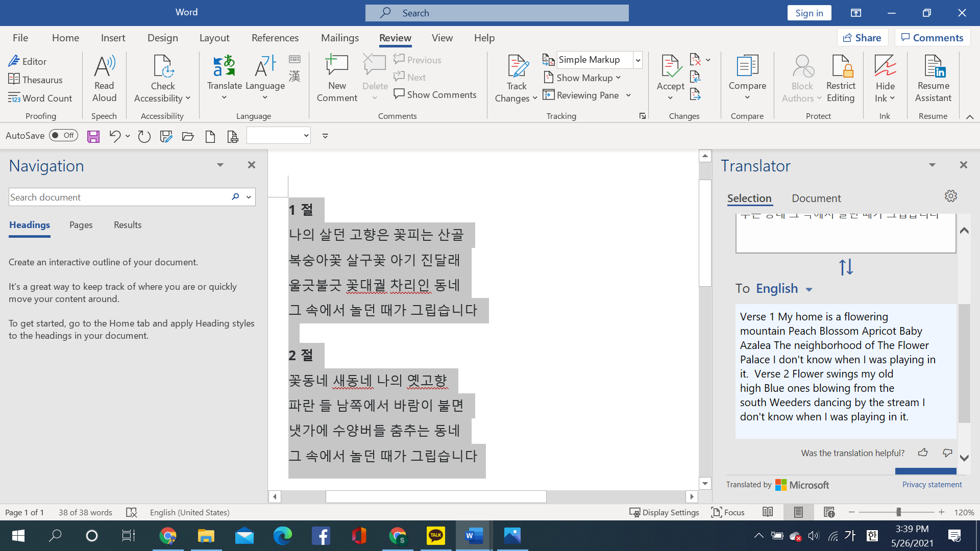
Task: Open the Results tab in the Navigation pane
Action: [128, 225]
